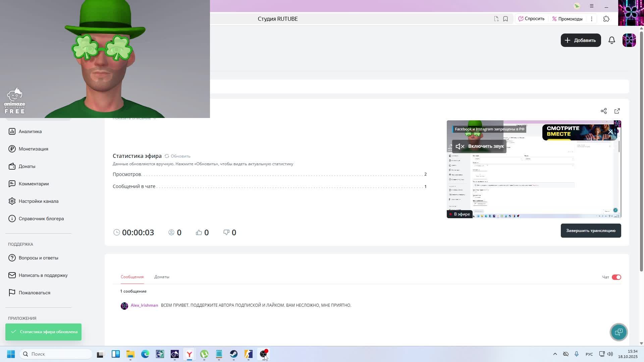Toggle the chat switch off
The width and height of the screenshot is (644, 362).
[x=616, y=277]
